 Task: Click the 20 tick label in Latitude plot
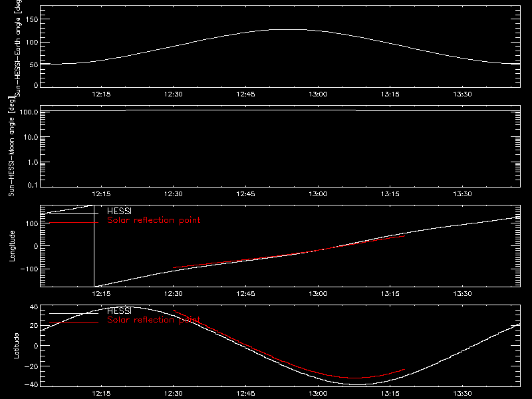(34, 326)
